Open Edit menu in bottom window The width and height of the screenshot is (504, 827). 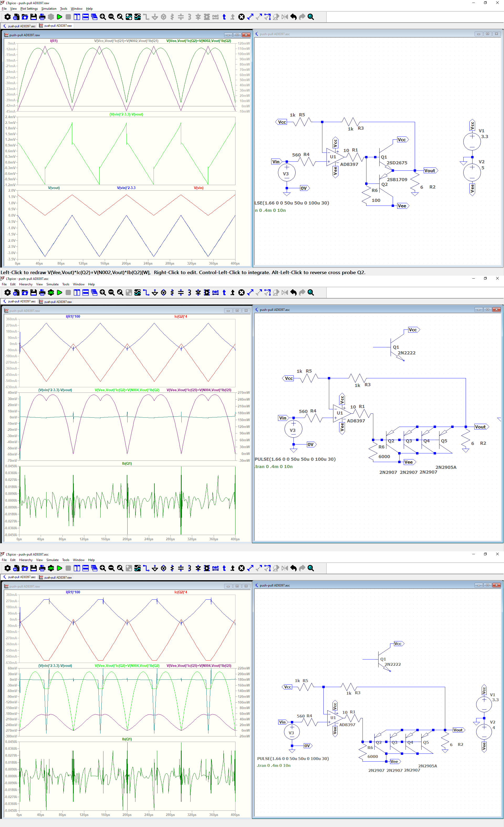[x=13, y=560]
